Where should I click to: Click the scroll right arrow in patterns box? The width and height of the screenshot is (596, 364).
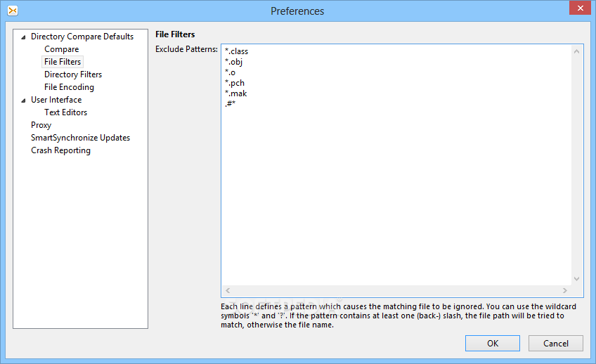(565, 291)
